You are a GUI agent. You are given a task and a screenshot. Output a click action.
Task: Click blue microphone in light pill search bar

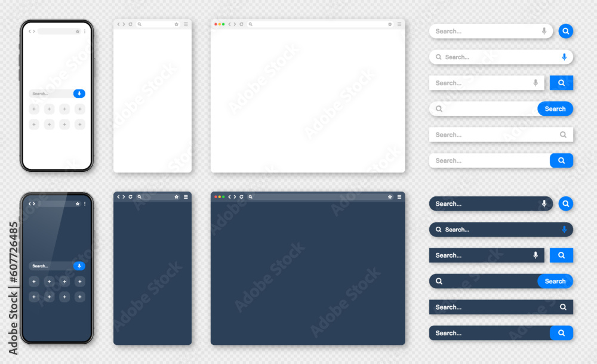click(564, 57)
